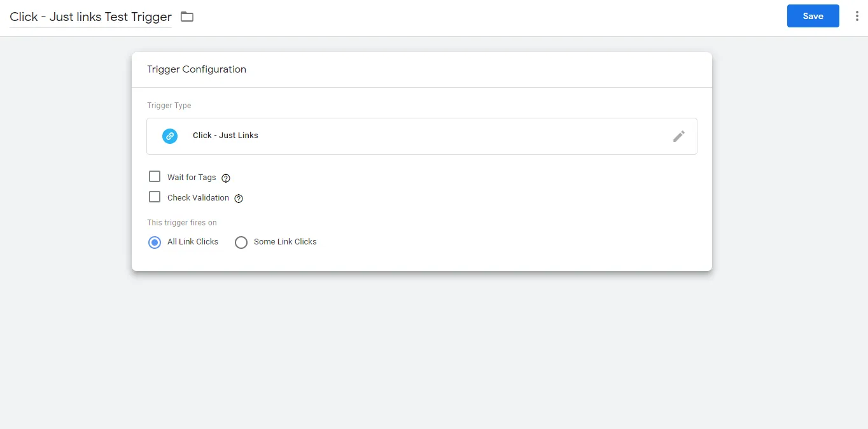The height and width of the screenshot is (429, 868).
Task: Click the Trigger Configuration heading
Action: [x=197, y=69]
